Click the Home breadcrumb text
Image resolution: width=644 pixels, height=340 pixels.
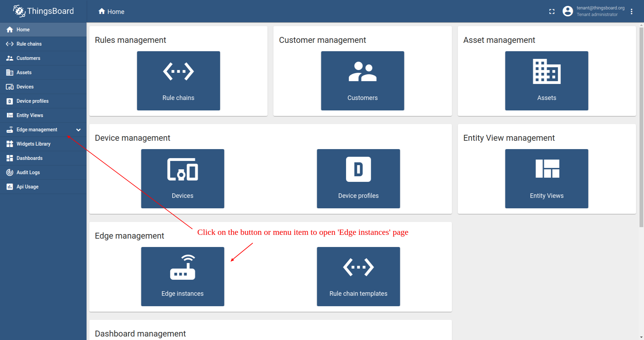coord(116,12)
